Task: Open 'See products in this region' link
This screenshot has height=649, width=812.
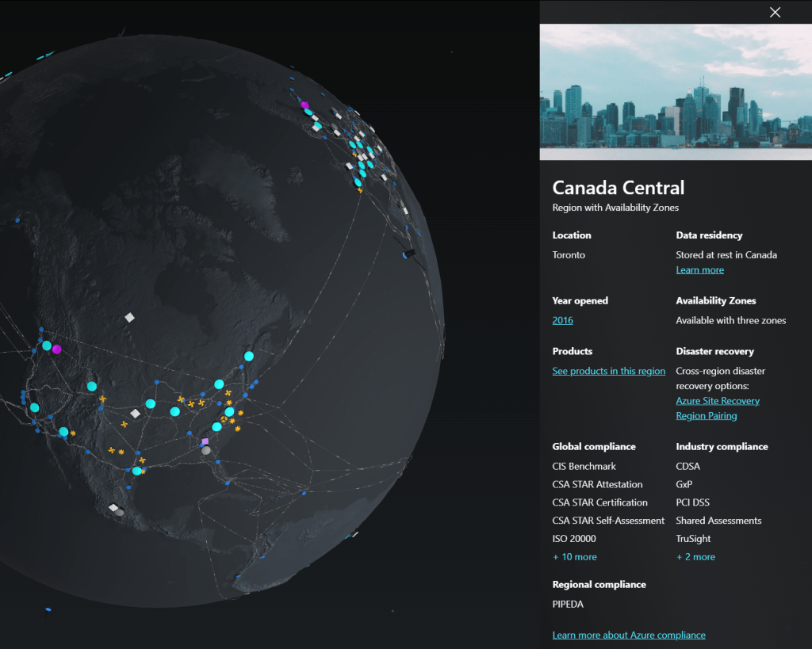Action: (608, 371)
